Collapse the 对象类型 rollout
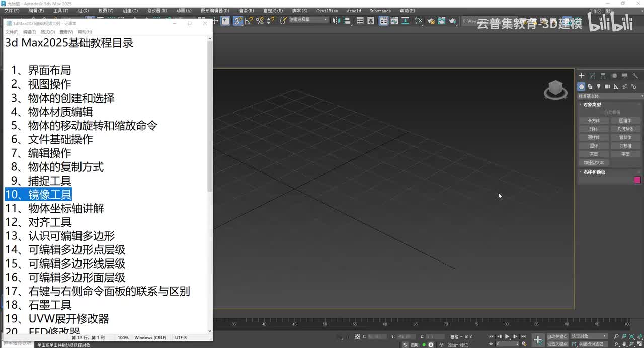Image resolution: width=644 pixels, height=348 pixels. (x=592, y=104)
